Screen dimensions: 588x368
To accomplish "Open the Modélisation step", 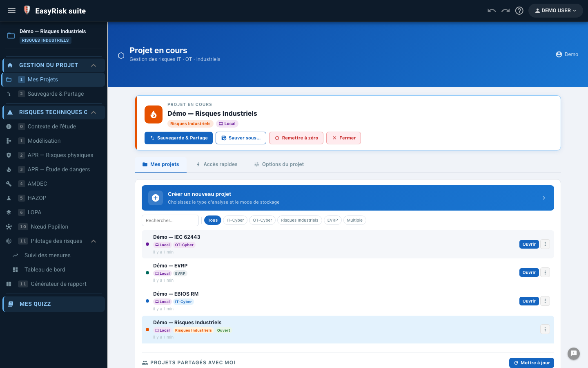I will coord(53,141).
